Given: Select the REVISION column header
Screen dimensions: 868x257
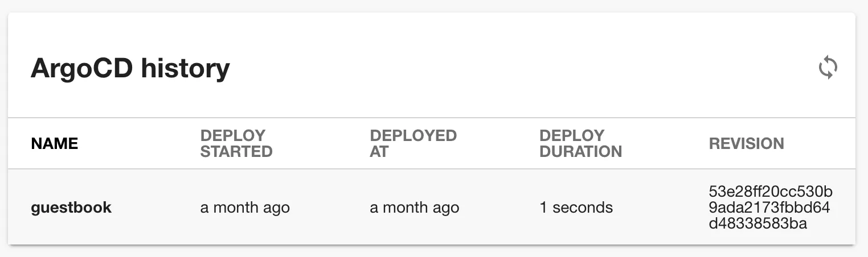Looking at the screenshot, I should [x=746, y=144].
